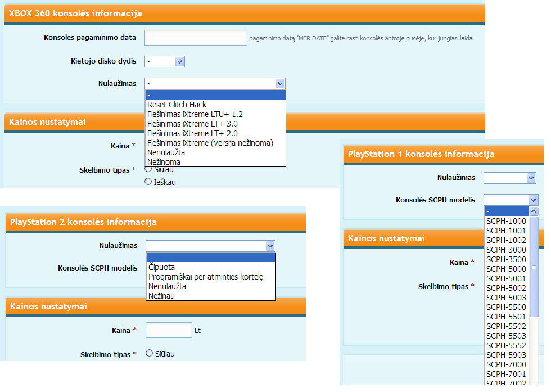
Task: Select Nenulaužta in PlayStation 2 list
Action: 211,286
